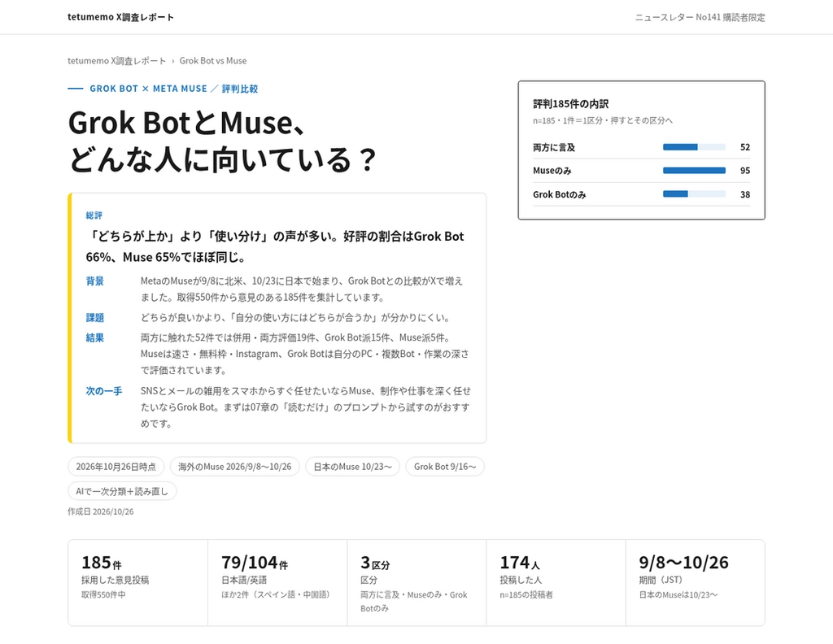Click the 3区分 stat card
The width and height of the screenshot is (833, 644).
pos(416,583)
